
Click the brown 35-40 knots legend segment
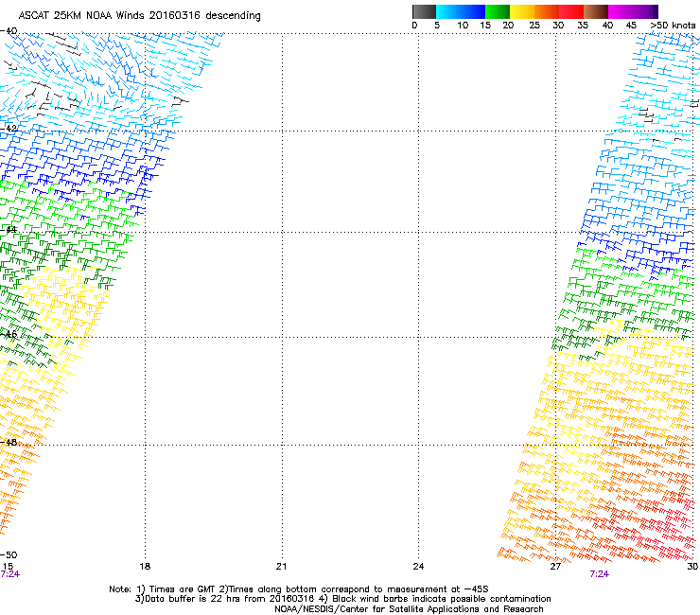click(x=596, y=11)
